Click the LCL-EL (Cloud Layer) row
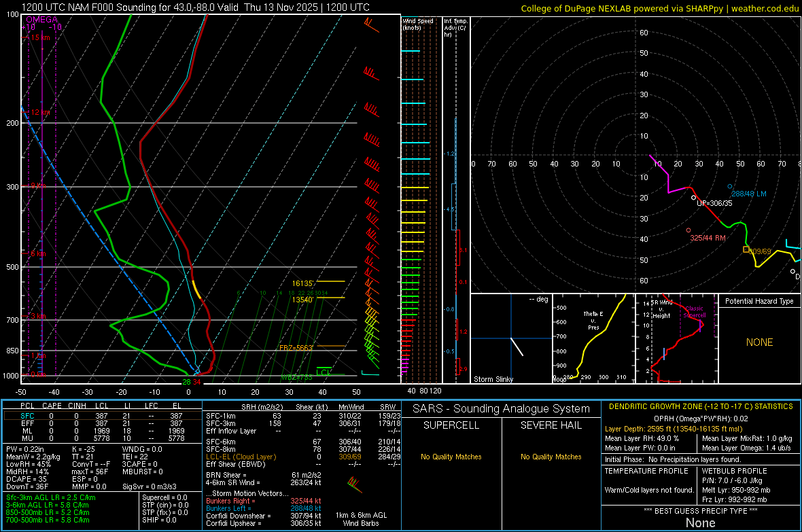The width and height of the screenshot is (802, 532). point(303,457)
